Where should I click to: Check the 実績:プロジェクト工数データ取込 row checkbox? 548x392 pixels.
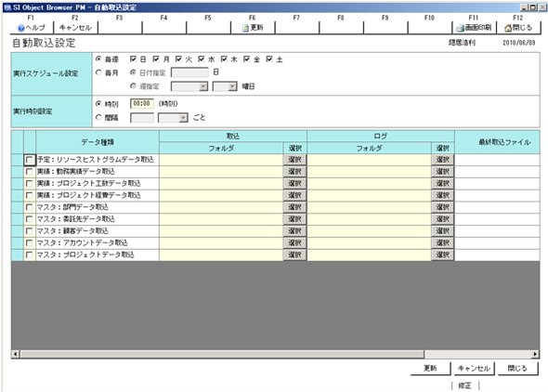tap(30, 183)
